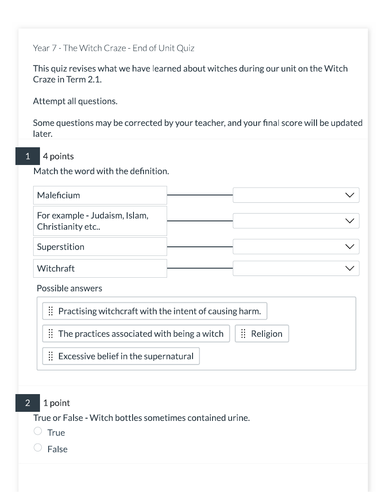Click drag handle icon beside Religion answer
Viewport: 386px width, 500px height.
pyautogui.click(x=243, y=334)
